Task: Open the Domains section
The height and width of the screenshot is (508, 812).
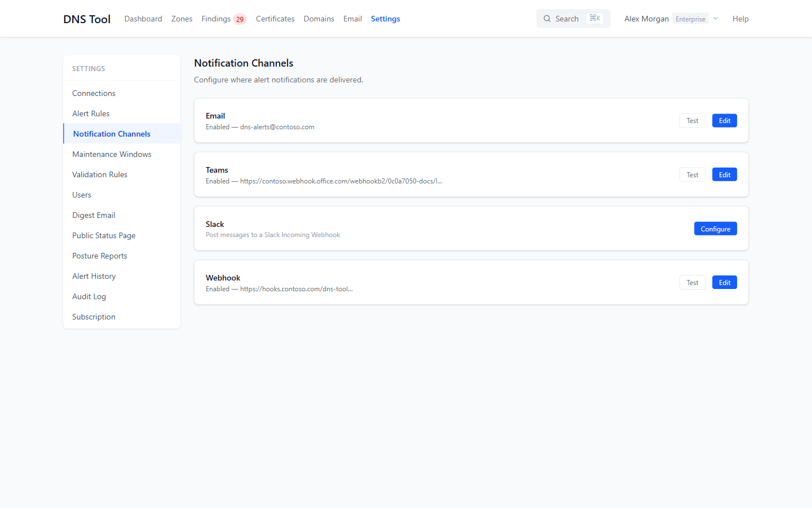Action: coord(319,19)
